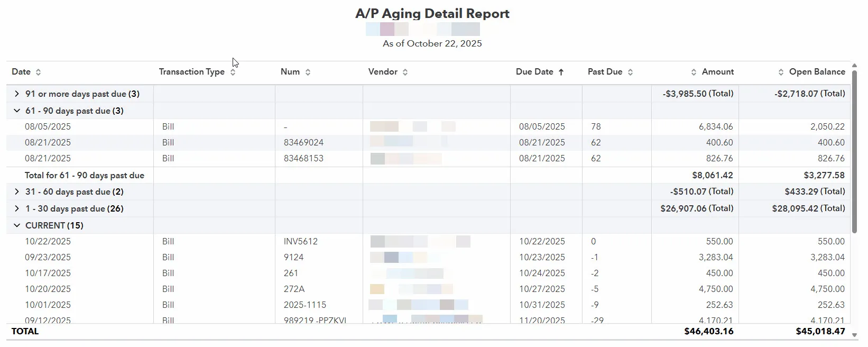Click sort icon beside Open Balance header
Screen dimensions: 868x347
tap(781, 72)
